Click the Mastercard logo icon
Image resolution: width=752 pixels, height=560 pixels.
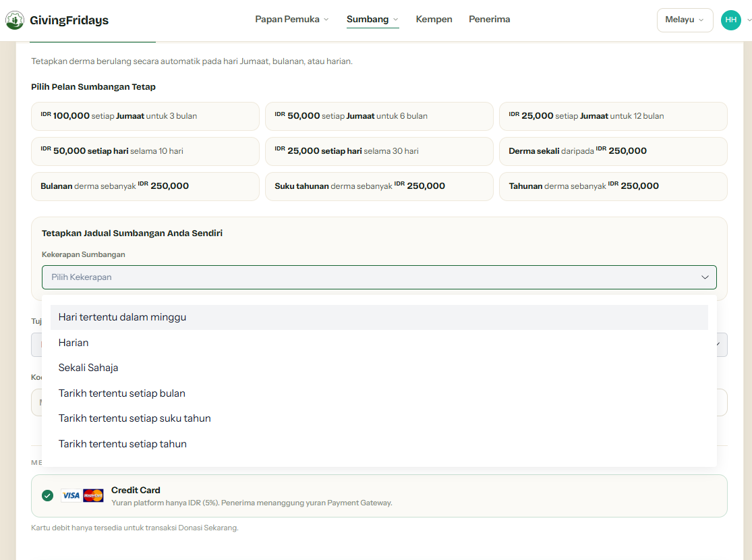(x=93, y=496)
